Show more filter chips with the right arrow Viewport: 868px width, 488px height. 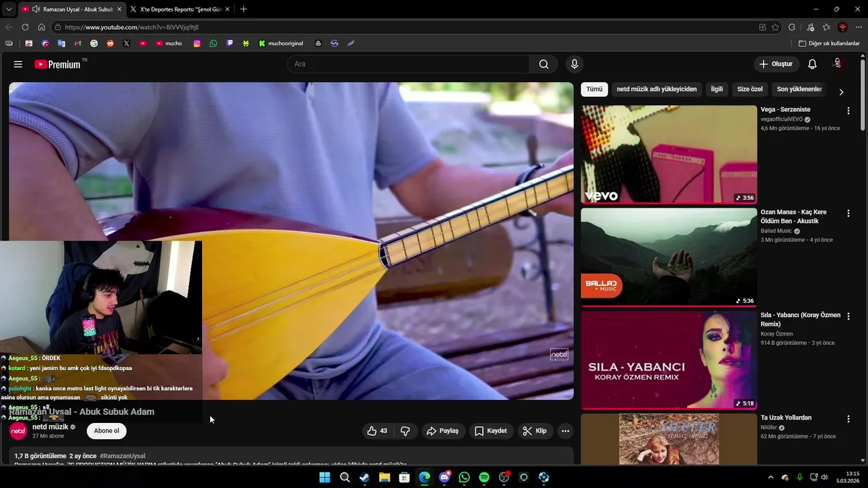(x=842, y=92)
